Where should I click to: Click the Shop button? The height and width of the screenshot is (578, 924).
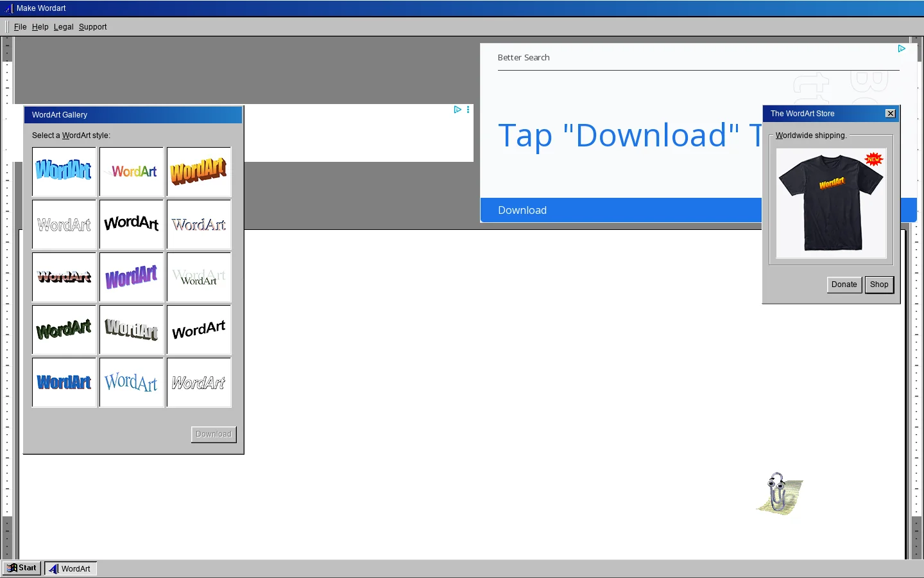tap(879, 285)
